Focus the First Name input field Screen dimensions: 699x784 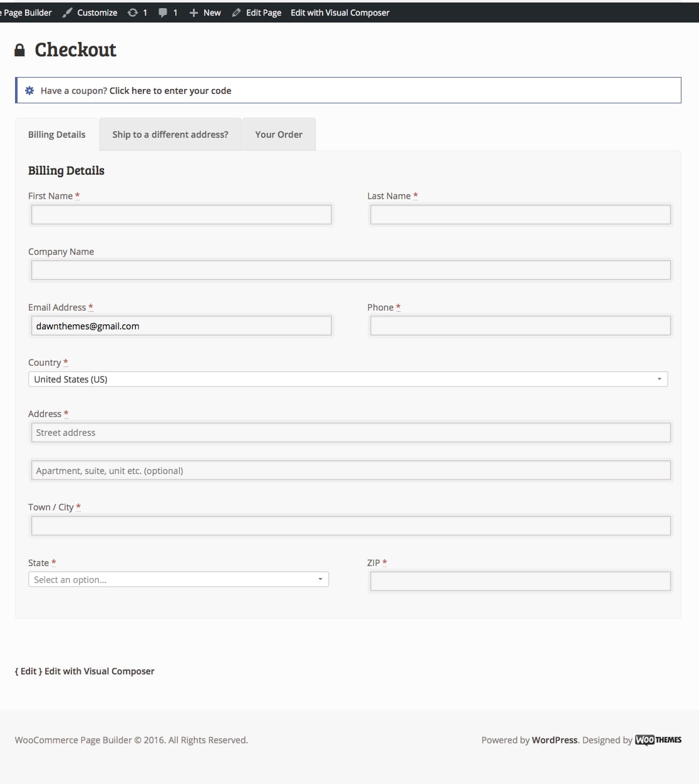coord(181,215)
